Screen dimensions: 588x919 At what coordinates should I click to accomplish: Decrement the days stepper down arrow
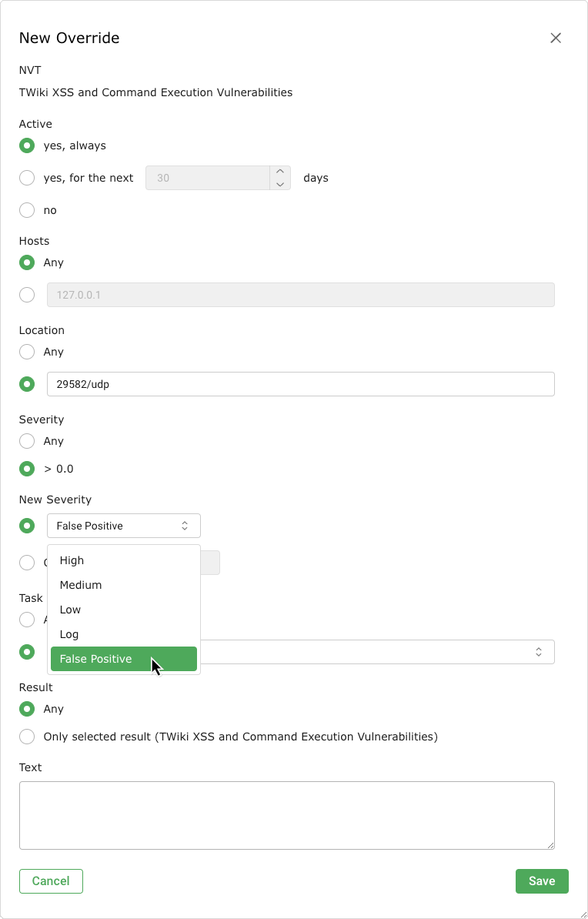coord(280,184)
